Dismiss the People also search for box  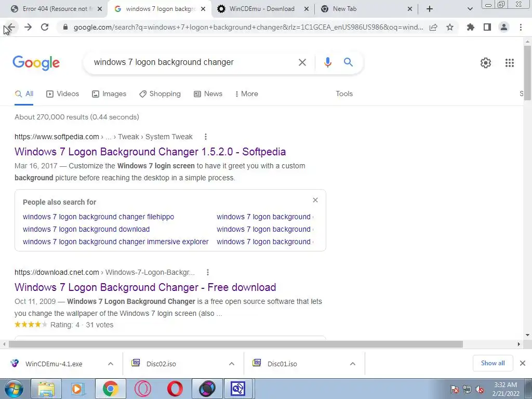point(315,200)
